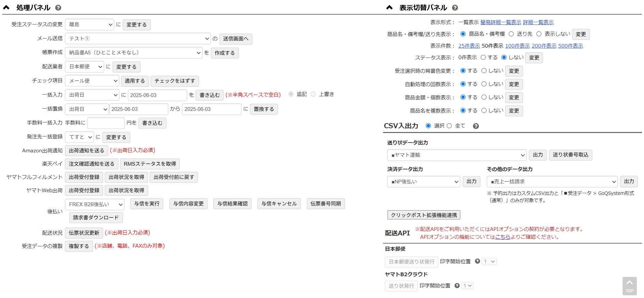Collapse the 処理パネル chevron
This screenshot has width=644, height=298.
click(6, 7)
